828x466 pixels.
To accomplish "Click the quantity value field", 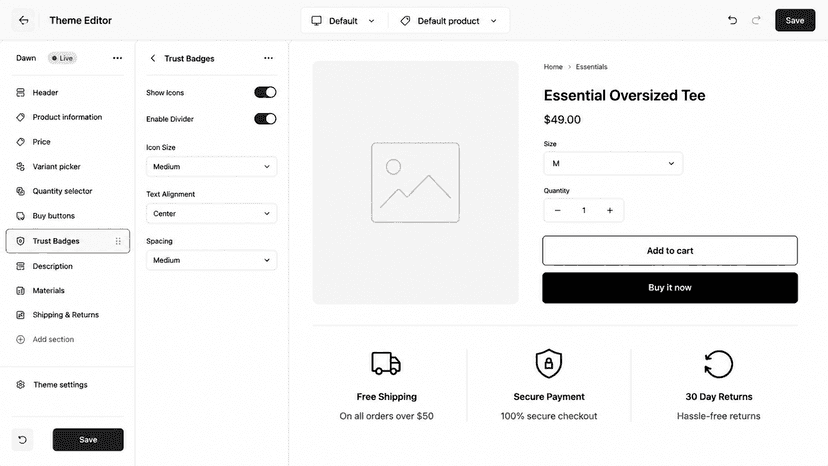I will point(584,210).
